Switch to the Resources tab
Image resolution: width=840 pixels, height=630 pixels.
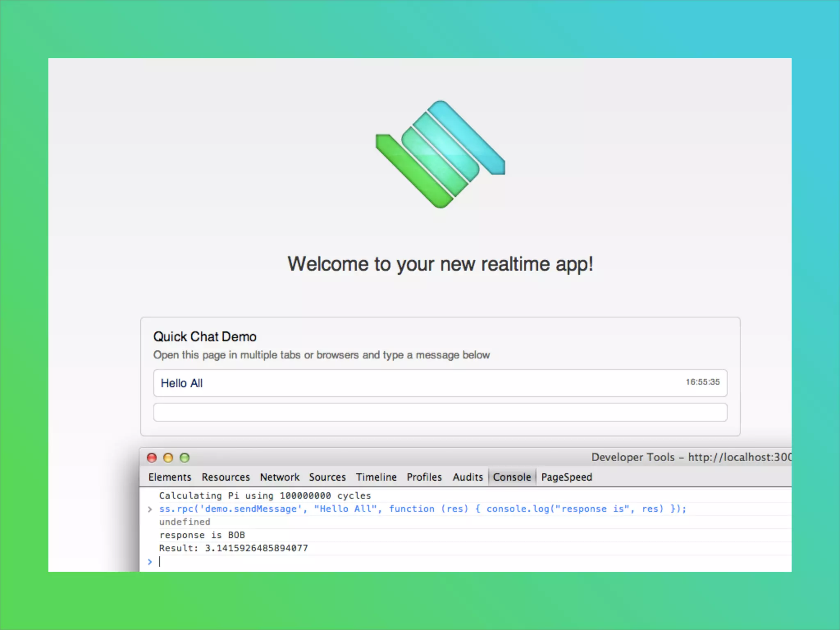[x=226, y=477]
